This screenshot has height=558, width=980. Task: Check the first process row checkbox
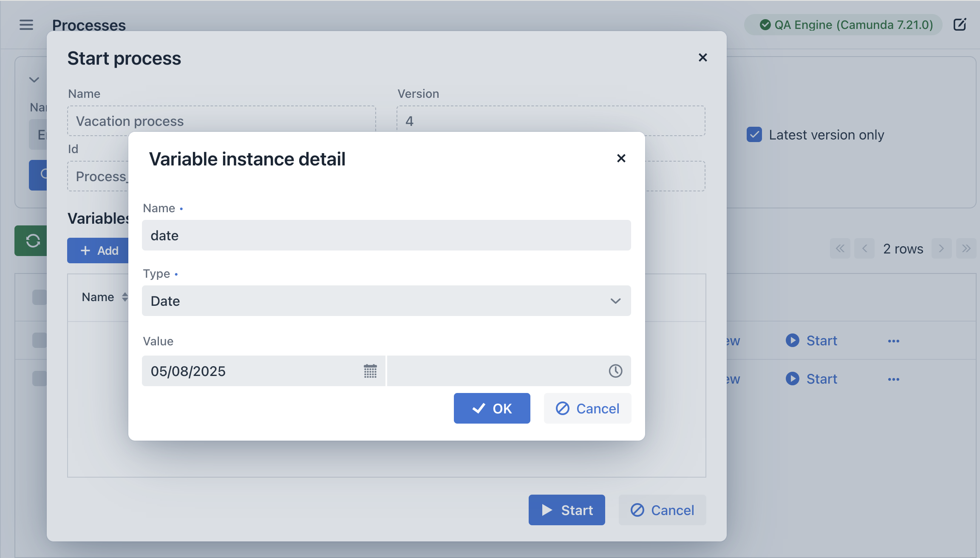pyautogui.click(x=40, y=340)
